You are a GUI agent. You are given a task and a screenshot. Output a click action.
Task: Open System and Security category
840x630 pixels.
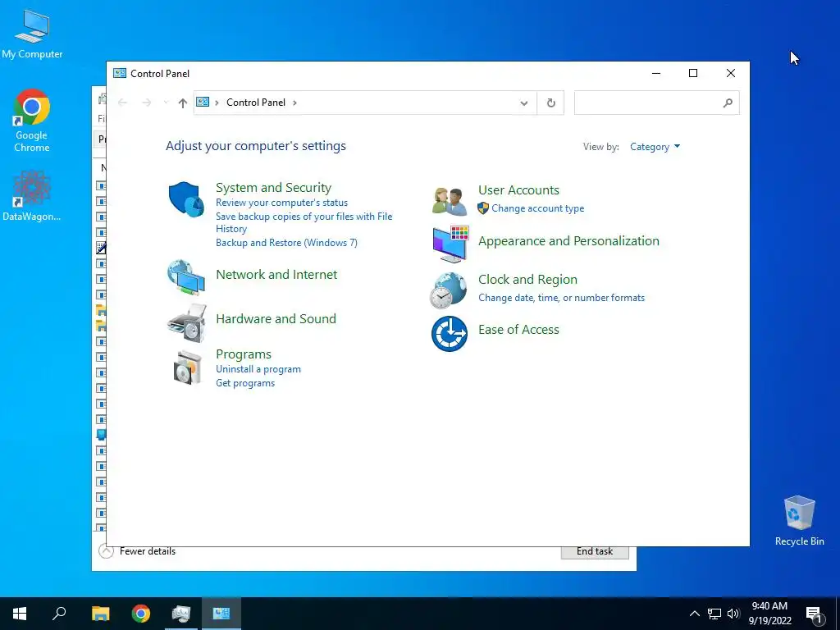coord(273,188)
